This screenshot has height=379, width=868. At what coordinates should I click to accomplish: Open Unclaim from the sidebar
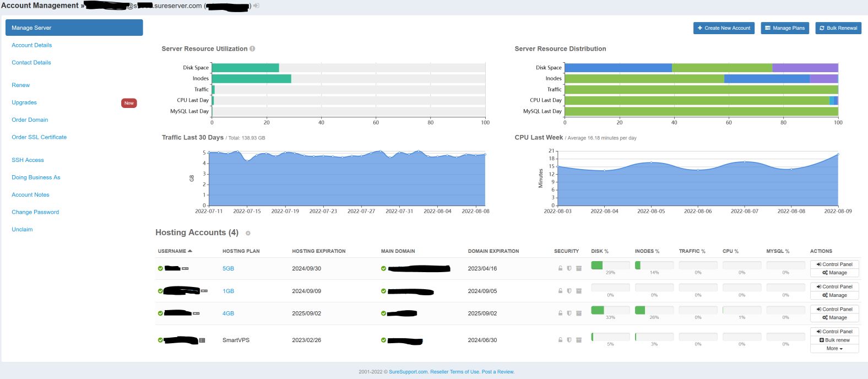tap(22, 230)
